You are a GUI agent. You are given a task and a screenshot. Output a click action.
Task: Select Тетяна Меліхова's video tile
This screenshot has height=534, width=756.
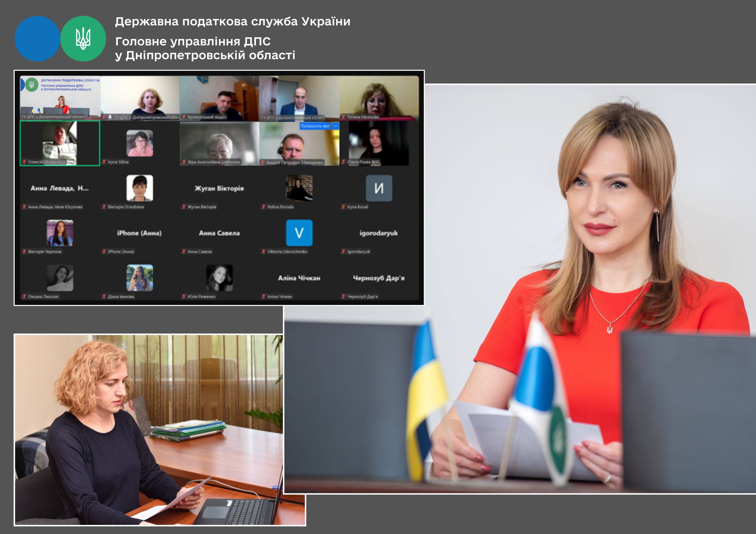379,98
